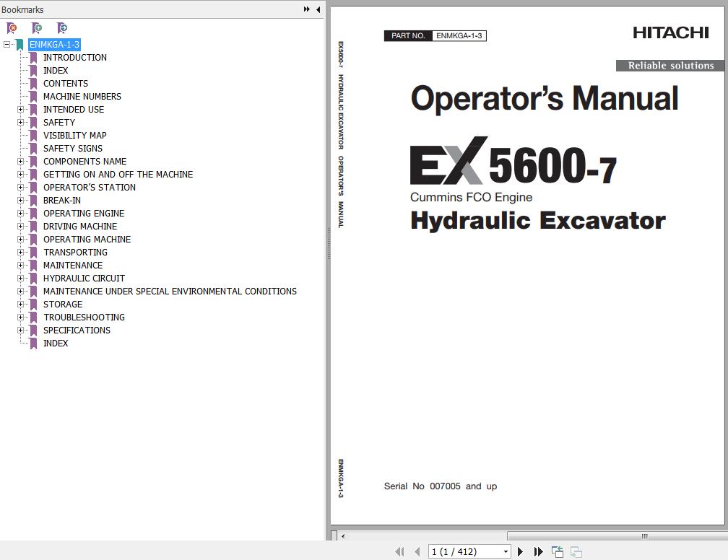Select the TROUBLESHOOTING bookmark label

coord(84,318)
